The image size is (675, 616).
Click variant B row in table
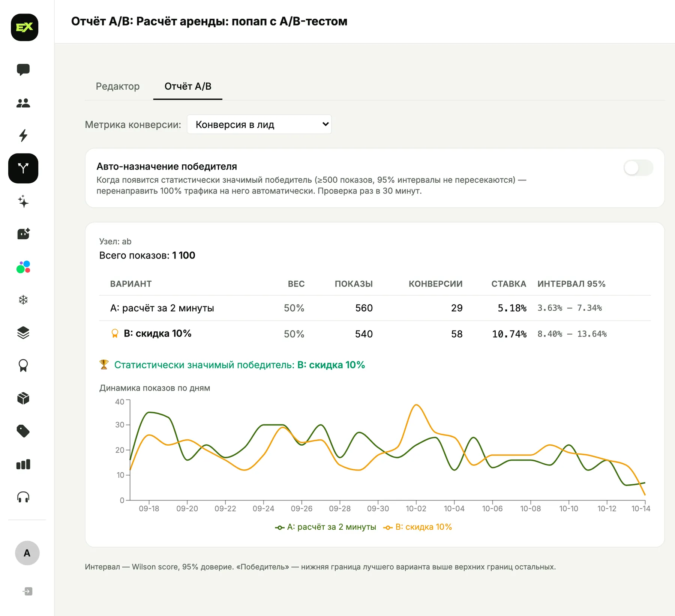[375, 334]
